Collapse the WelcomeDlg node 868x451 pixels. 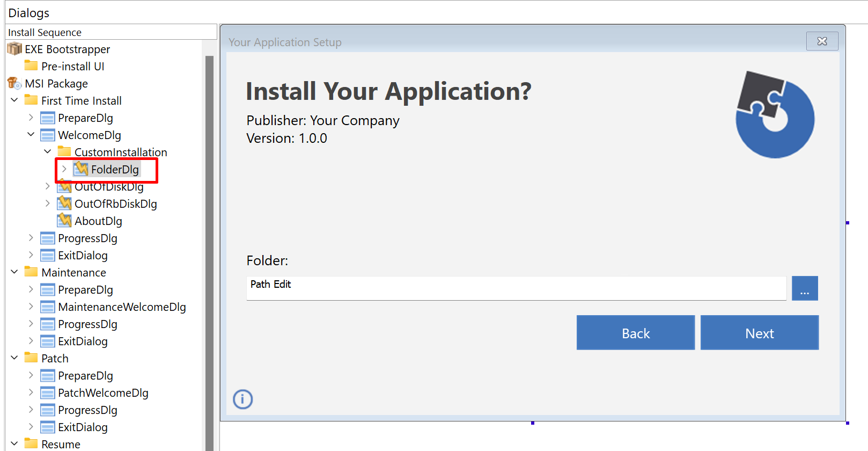(x=31, y=135)
